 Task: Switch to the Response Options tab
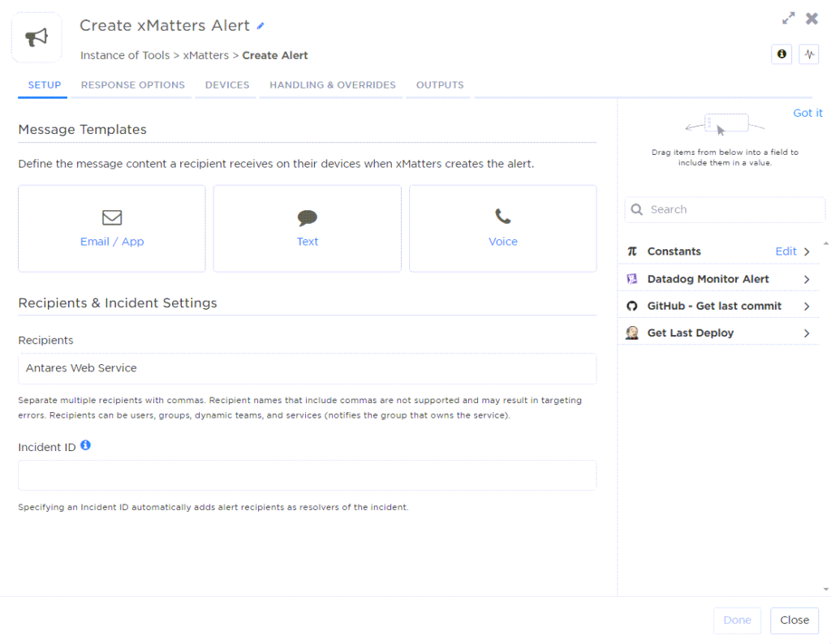click(132, 85)
